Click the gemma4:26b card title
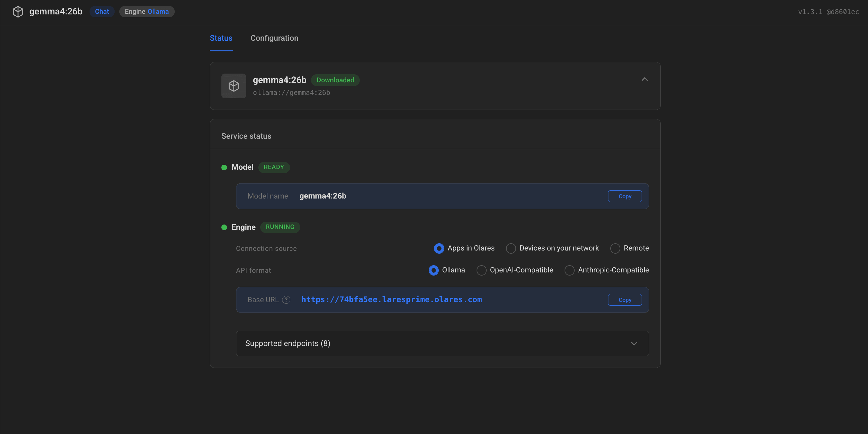Screen dimensions: 868x434 click(280, 80)
